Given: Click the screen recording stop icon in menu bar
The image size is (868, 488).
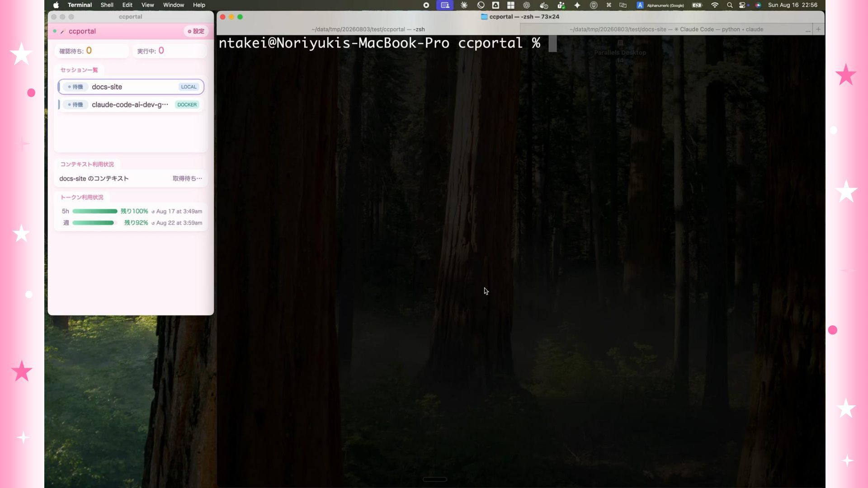Looking at the screenshot, I should [426, 5].
